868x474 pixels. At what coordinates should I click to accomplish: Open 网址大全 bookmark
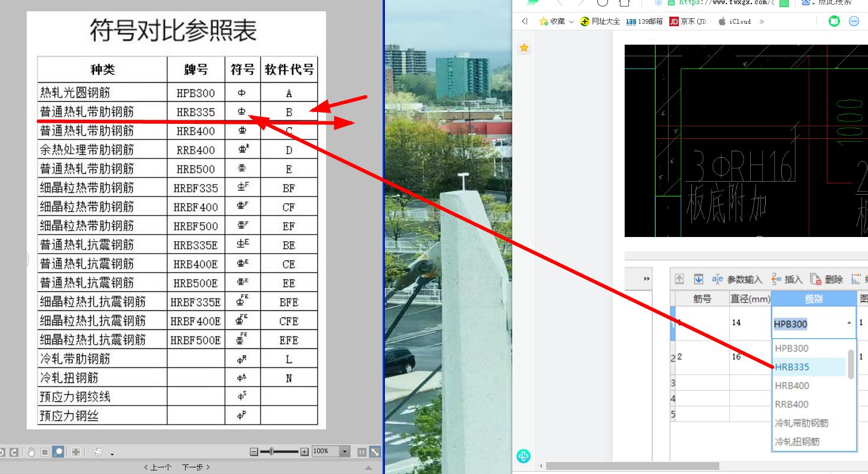(x=600, y=21)
